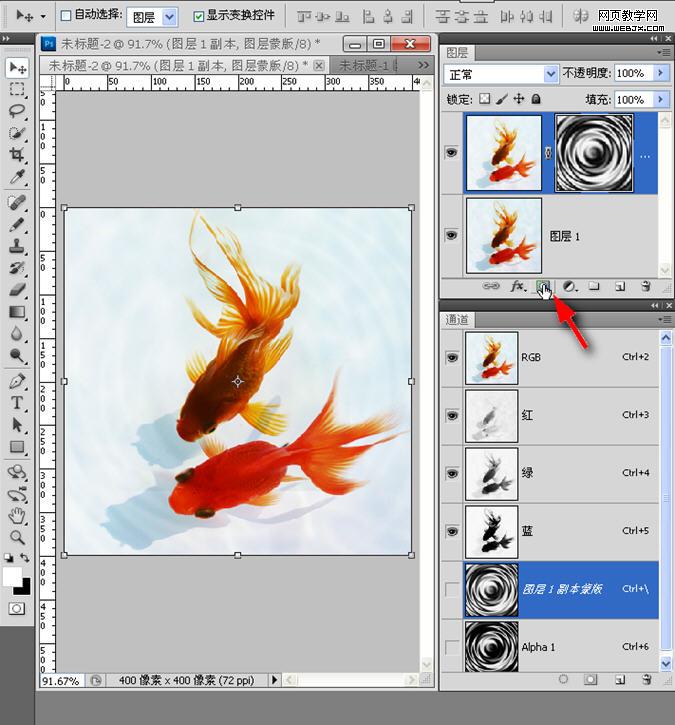Select the Lasso tool
Screen dimensions: 675x725
pyautogui.click(x=17, y=111)
